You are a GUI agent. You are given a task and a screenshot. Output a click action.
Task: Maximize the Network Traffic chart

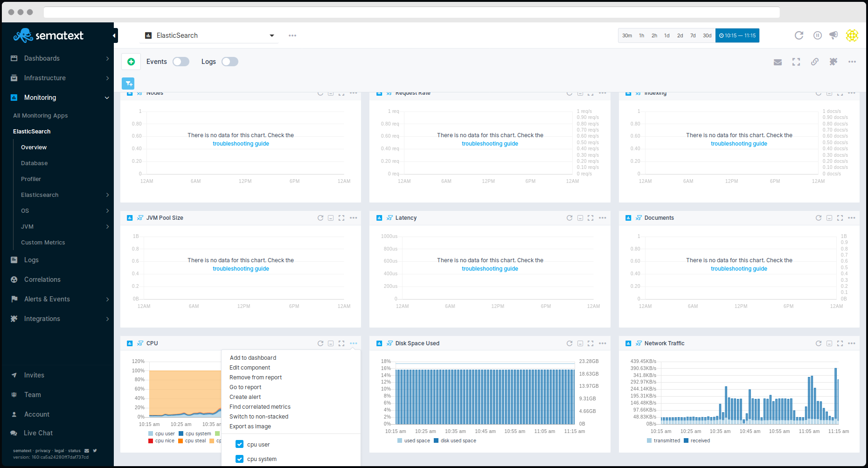[x=840, y=343]
